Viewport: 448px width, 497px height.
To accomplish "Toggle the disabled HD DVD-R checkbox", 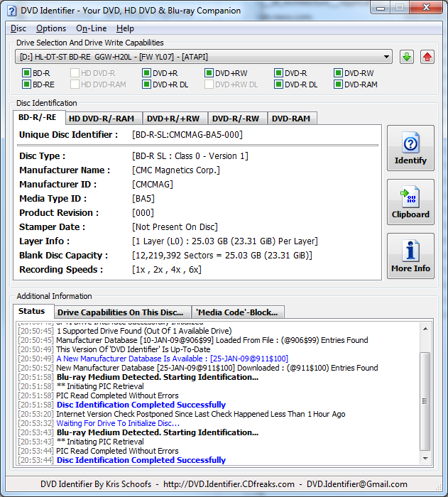I will pos(75,73).
